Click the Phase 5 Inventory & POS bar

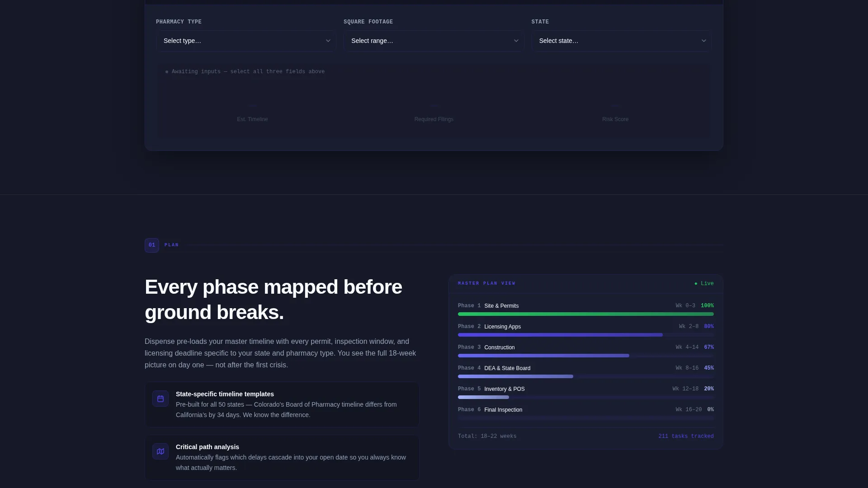click(586, 397)
